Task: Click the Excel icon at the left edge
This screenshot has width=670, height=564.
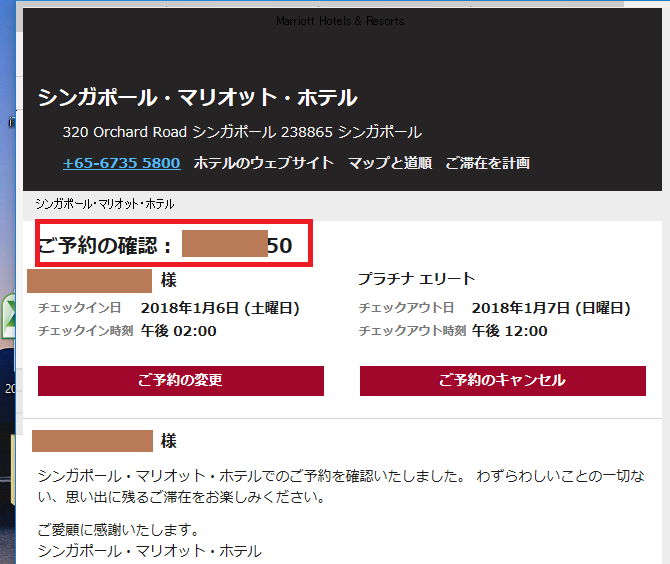Action: tap(9, 315)
